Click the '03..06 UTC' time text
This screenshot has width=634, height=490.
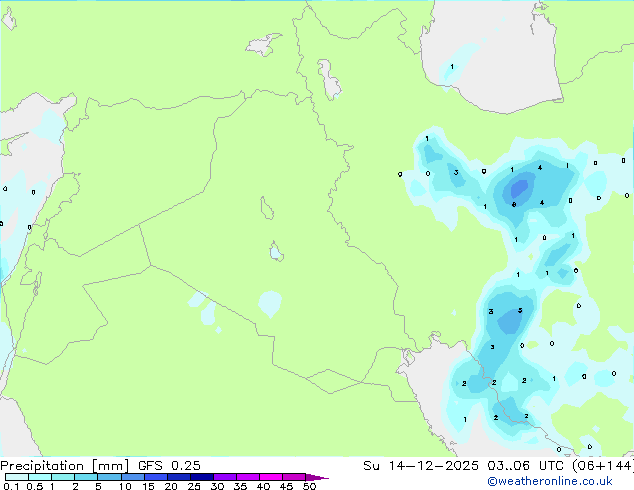(x=525, y=466)
